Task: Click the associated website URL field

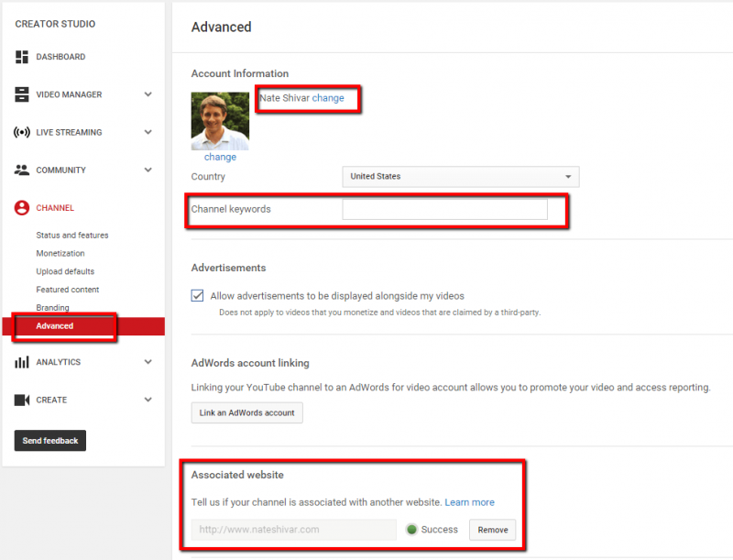Action: (x=293, y=530)
